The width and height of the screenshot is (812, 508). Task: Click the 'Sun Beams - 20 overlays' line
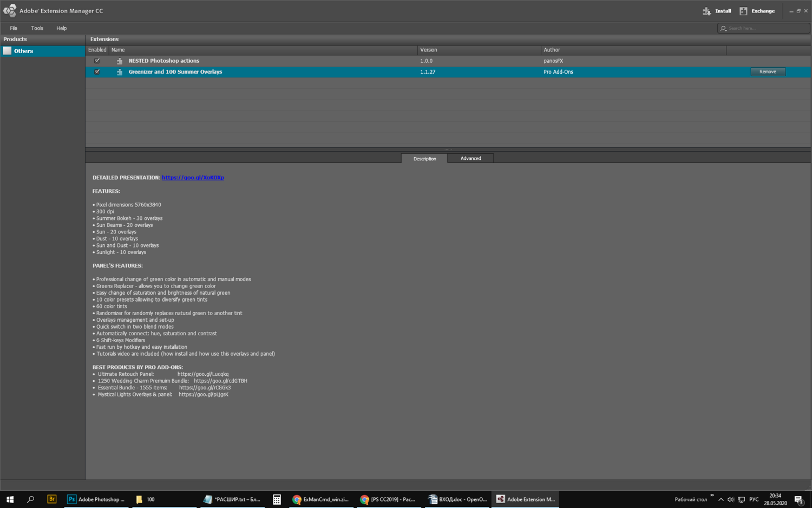click(123, 225)
